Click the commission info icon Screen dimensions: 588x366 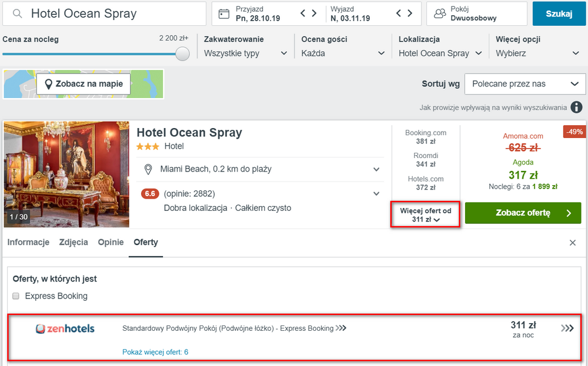[576, 107]
